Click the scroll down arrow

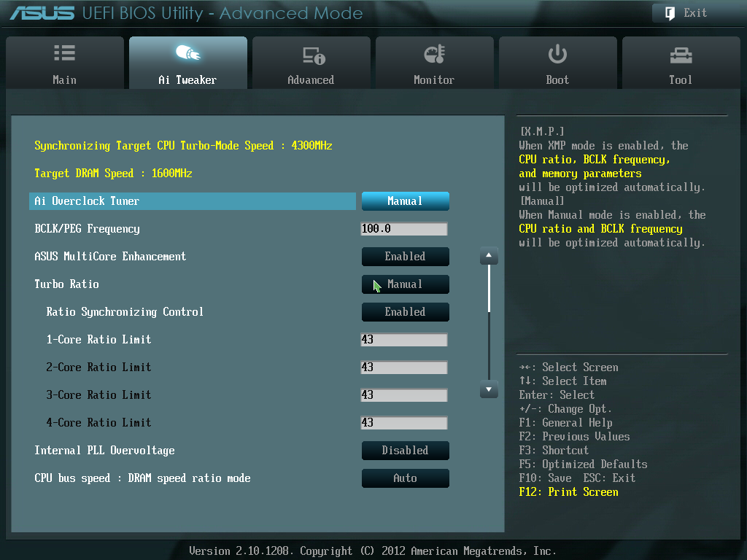[489, 389]
